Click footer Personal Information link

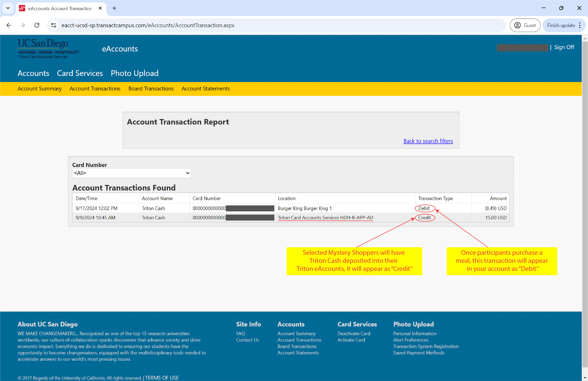(x=415, y=333)
